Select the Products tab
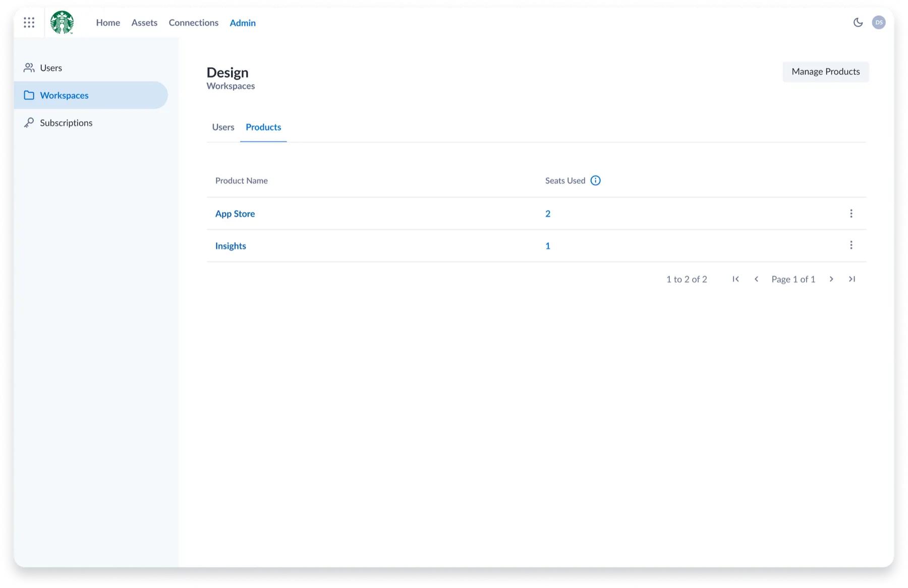 coord(263,127)
